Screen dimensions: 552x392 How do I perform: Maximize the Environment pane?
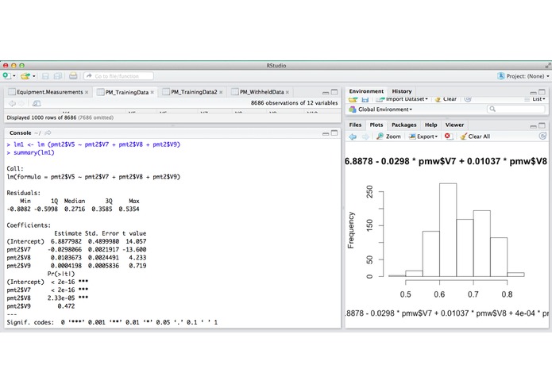[542, 92]
